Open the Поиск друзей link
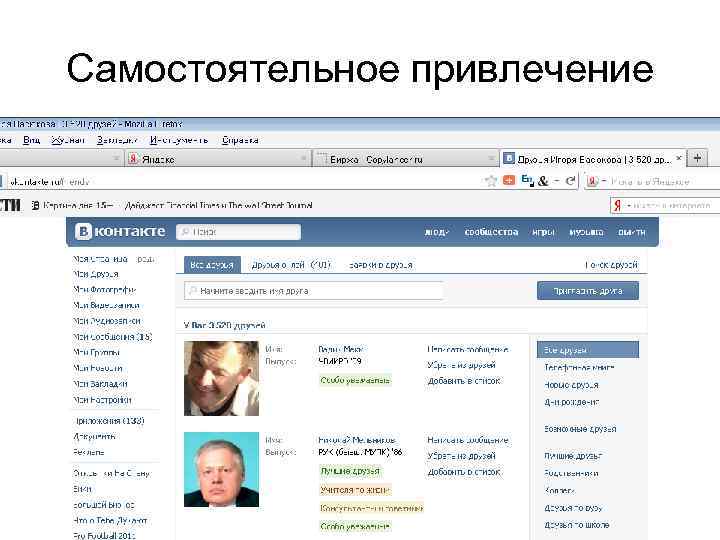This screenshot has width=720, height=540. [x=611, y=265]
